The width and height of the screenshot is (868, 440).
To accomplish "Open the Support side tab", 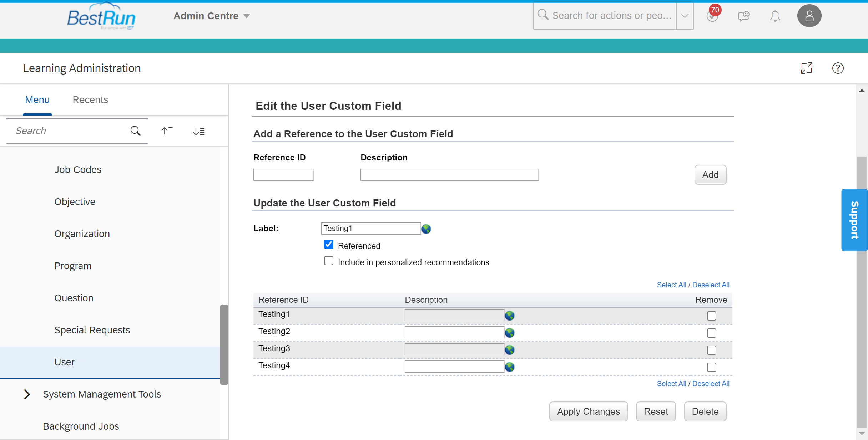I will [x=854, y=220].
